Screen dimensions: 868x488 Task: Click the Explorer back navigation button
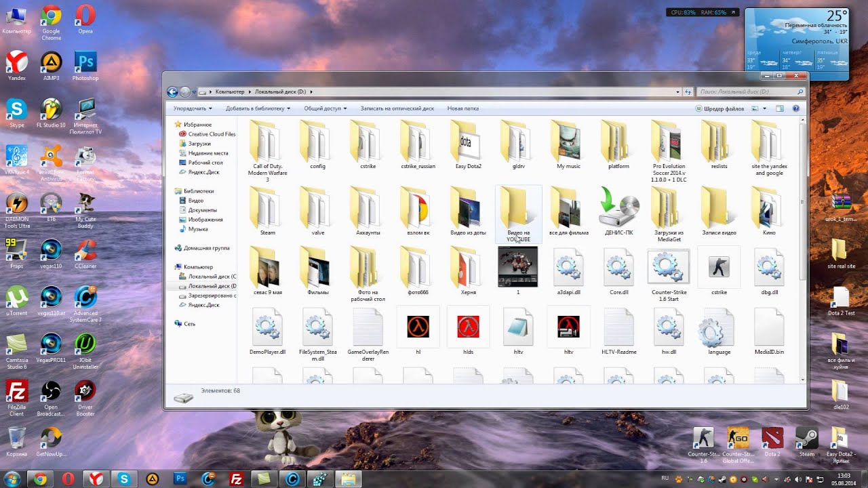click(x=172, y=91)
